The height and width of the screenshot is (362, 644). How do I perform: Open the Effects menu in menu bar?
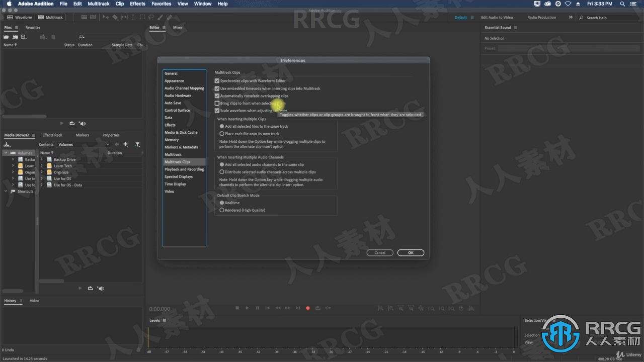coord(137,4)
